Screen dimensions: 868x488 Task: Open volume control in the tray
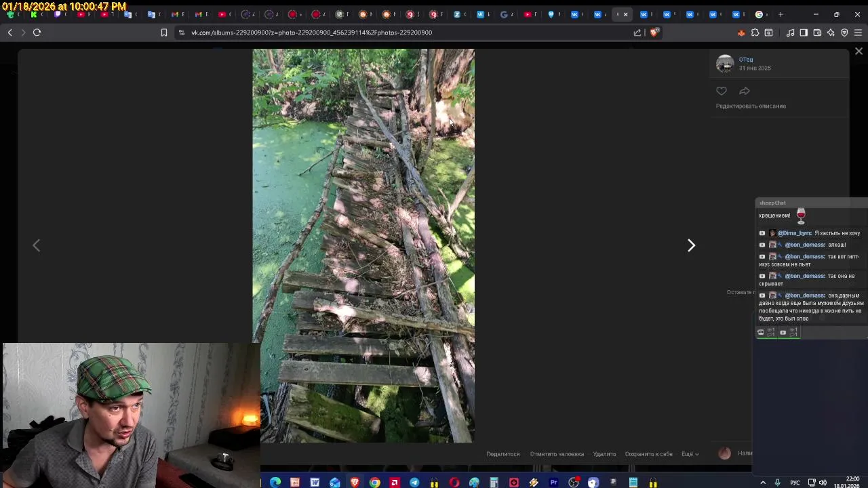click(823, 483)
